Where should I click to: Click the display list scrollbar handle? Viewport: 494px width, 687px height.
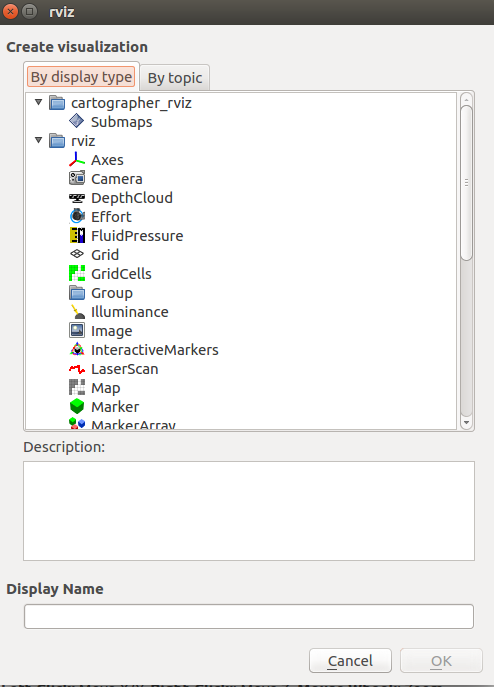coord(466,183)
